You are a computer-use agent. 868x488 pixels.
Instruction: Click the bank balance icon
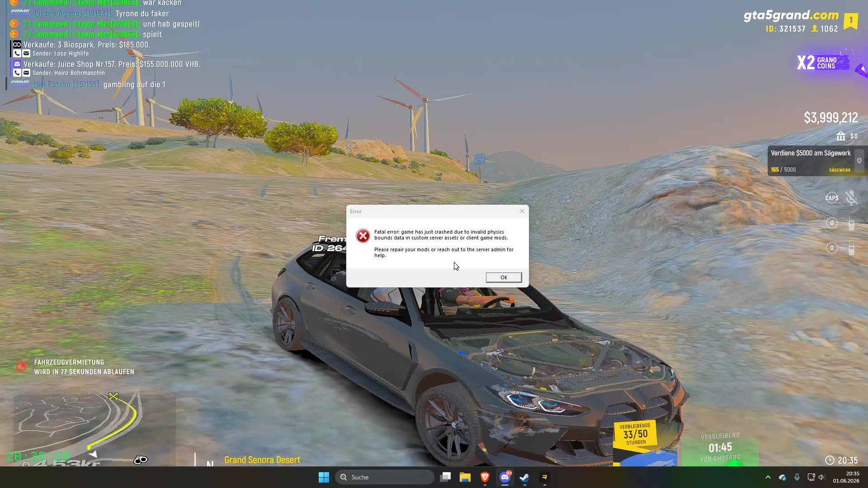click(x=840, y=136)
